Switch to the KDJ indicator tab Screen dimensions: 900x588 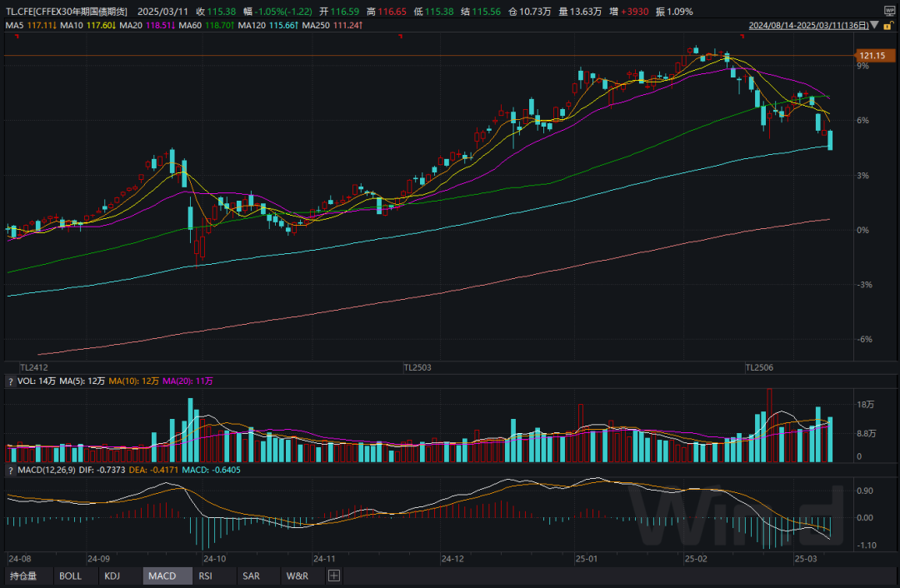(112, 576)
